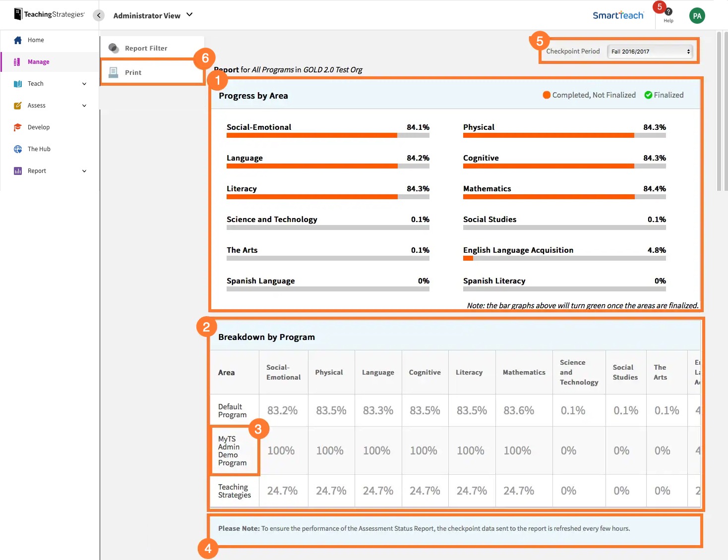Open the Manage section icon

pos(18,61)
